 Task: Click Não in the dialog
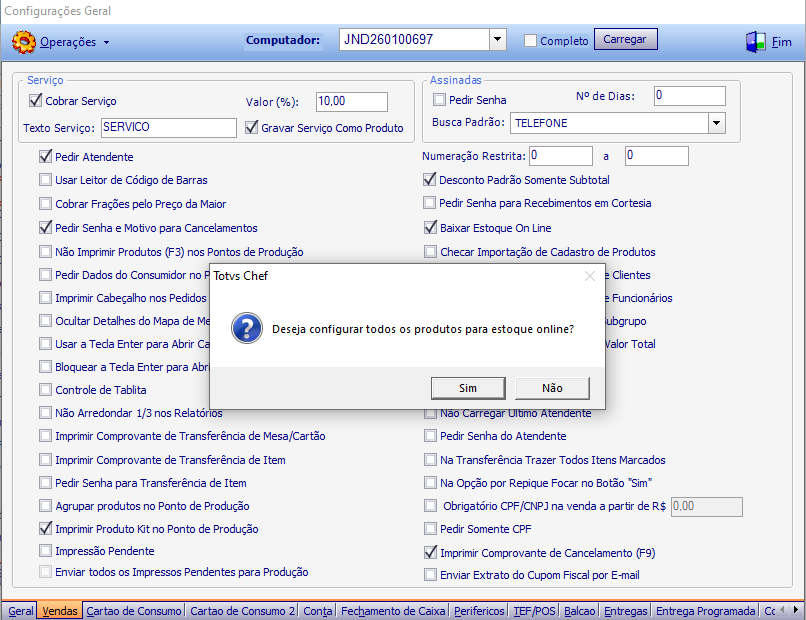(x=552, y=388)
